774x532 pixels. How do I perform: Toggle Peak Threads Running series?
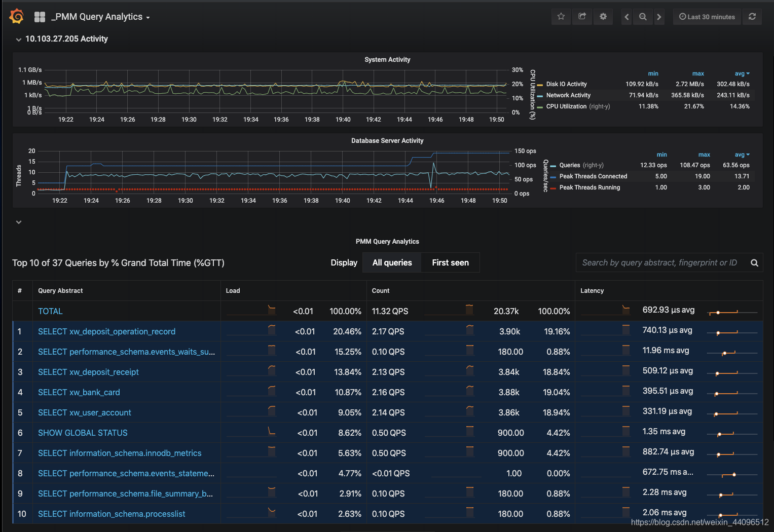pos(589,187)
